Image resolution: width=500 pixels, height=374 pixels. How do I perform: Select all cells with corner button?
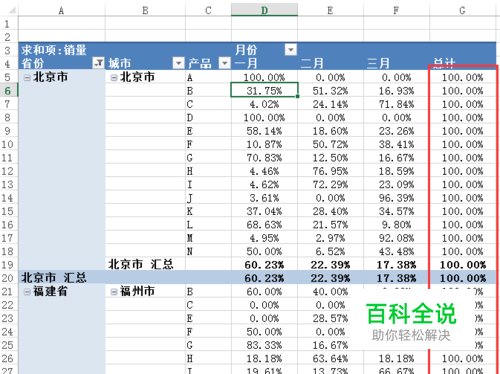pyautogui.click(x=9, y=10)
